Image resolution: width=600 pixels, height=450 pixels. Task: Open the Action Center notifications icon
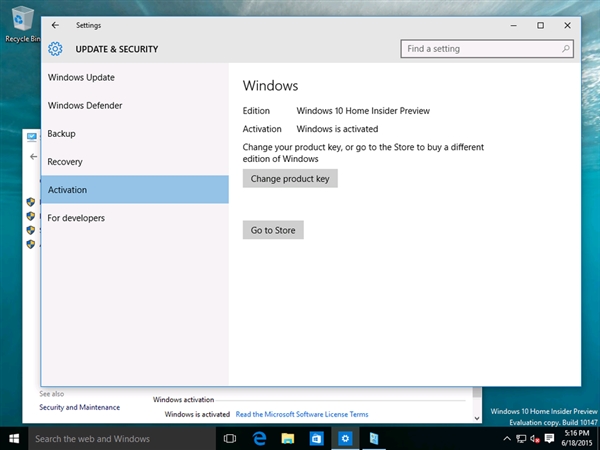(549, 439)
